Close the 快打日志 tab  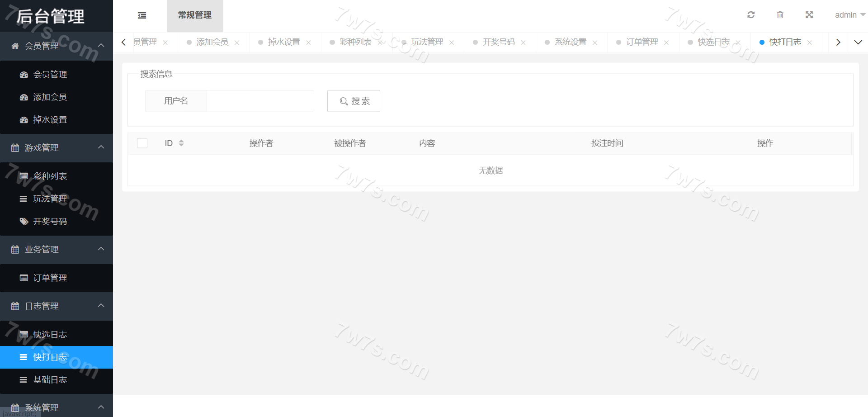(x=810, y=43)
